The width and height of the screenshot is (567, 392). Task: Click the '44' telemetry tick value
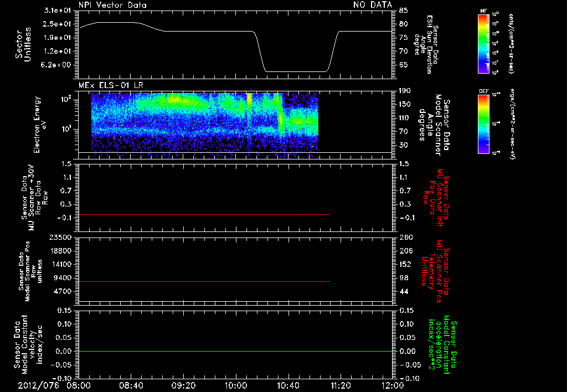(x=403, y=291)
